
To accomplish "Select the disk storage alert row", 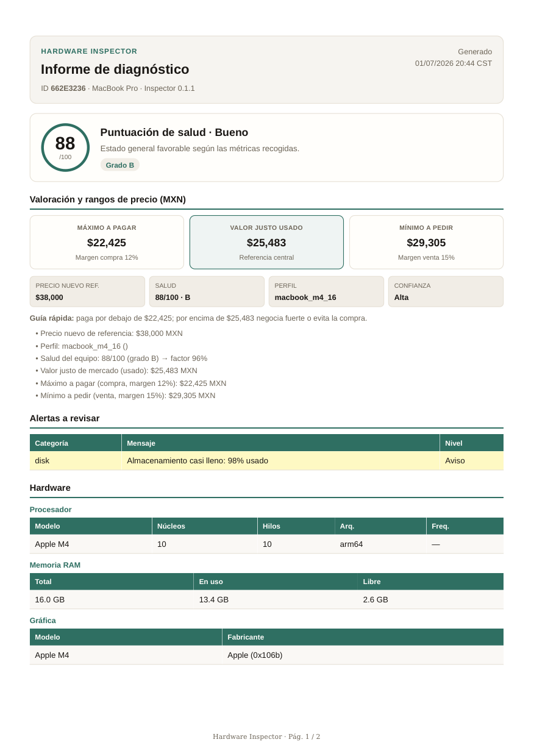I will (x=266, y=461).
